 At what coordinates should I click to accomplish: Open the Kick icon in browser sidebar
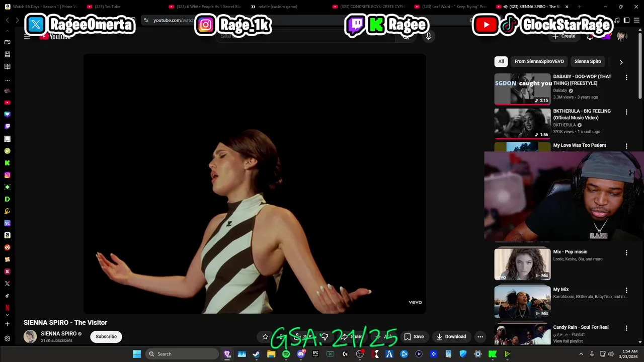7,163
